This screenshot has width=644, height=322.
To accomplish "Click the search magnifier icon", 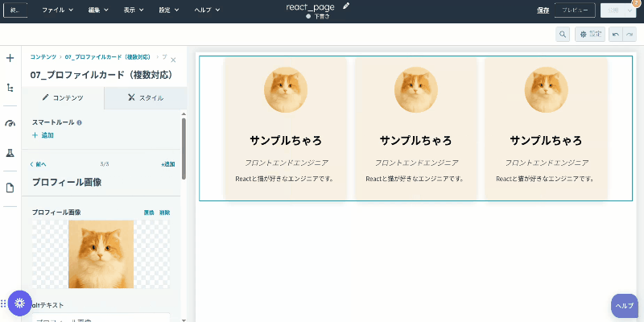I will (x=563, y=35).
